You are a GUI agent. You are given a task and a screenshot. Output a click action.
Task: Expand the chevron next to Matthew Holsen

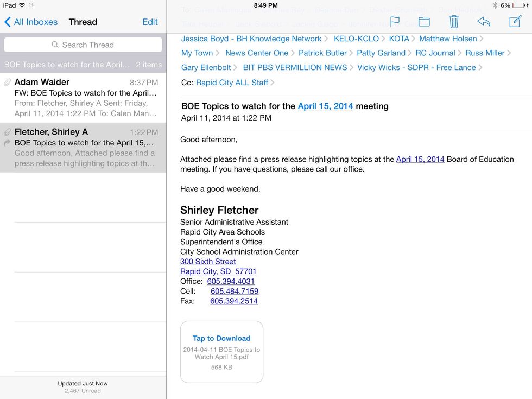[482, 39]
